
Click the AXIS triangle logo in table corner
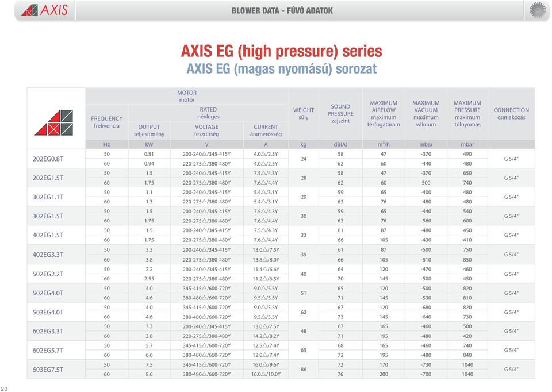tap(54, 122)
